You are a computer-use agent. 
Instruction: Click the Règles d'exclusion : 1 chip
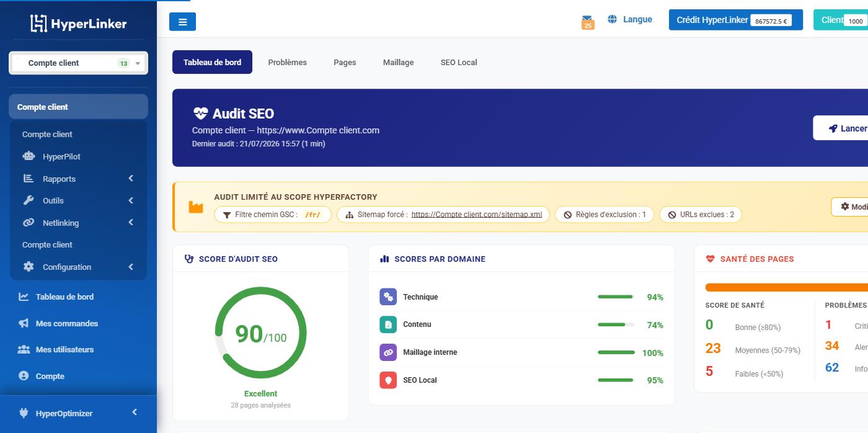pyautogui.click(x=604, y=215)
